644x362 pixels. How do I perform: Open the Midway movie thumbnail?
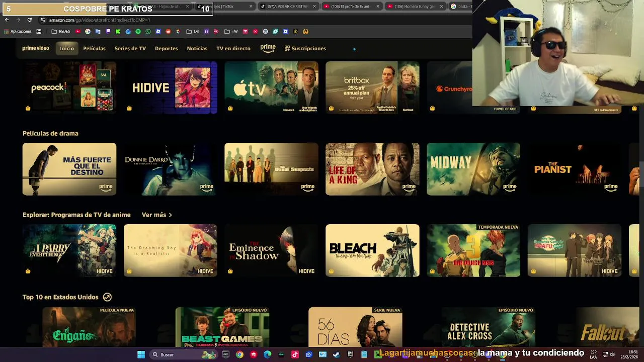(473, 169)
